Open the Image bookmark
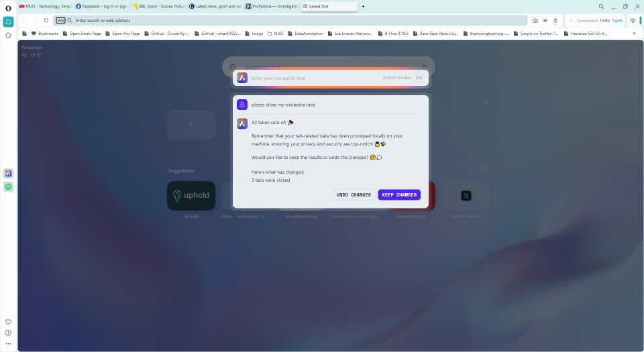 click(x=254, y=34)
